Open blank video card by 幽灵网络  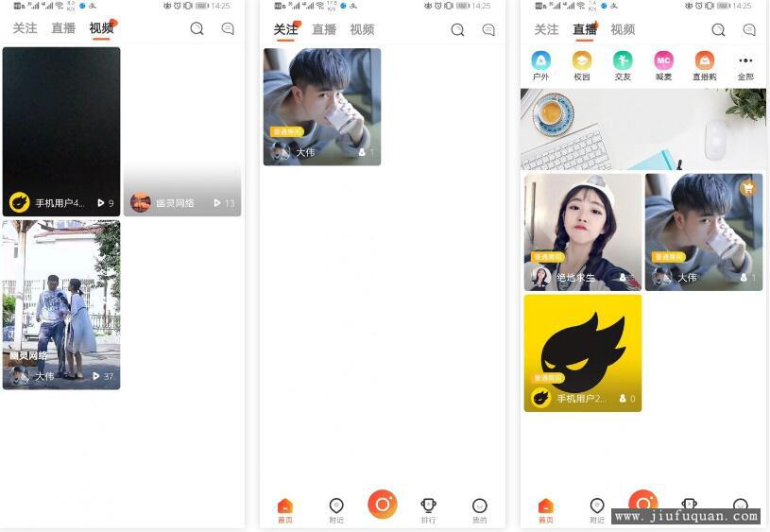coord(182,131)
